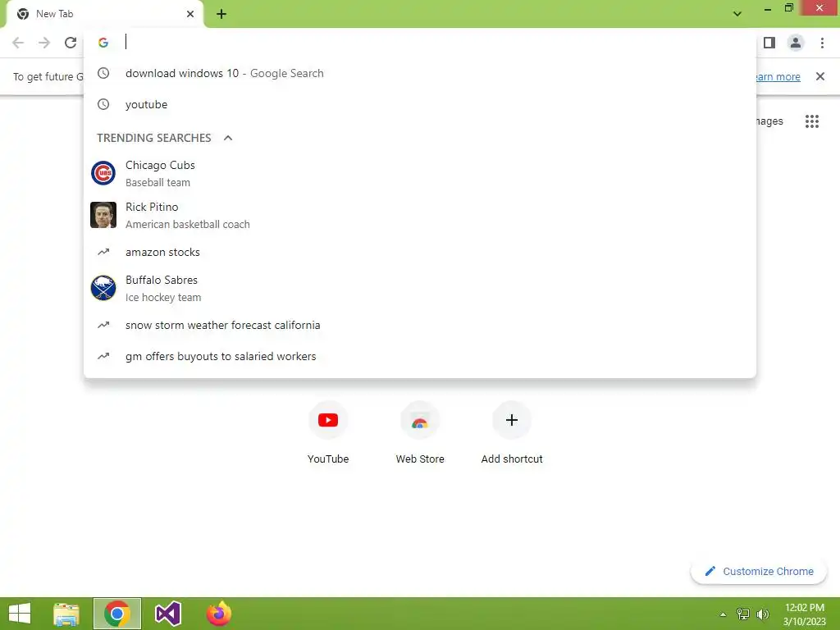Dismiss the notification bar with X
Viewport: 840px width, 630px height.
820,76
